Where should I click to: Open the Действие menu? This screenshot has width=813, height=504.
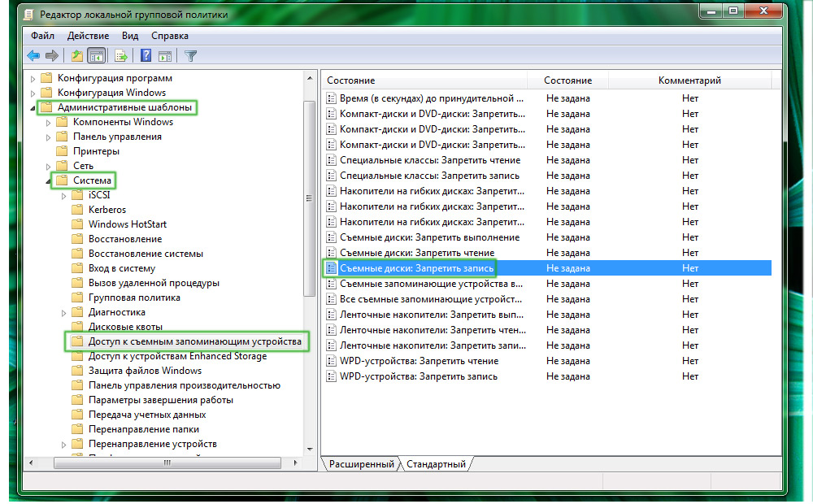(88, 36)
